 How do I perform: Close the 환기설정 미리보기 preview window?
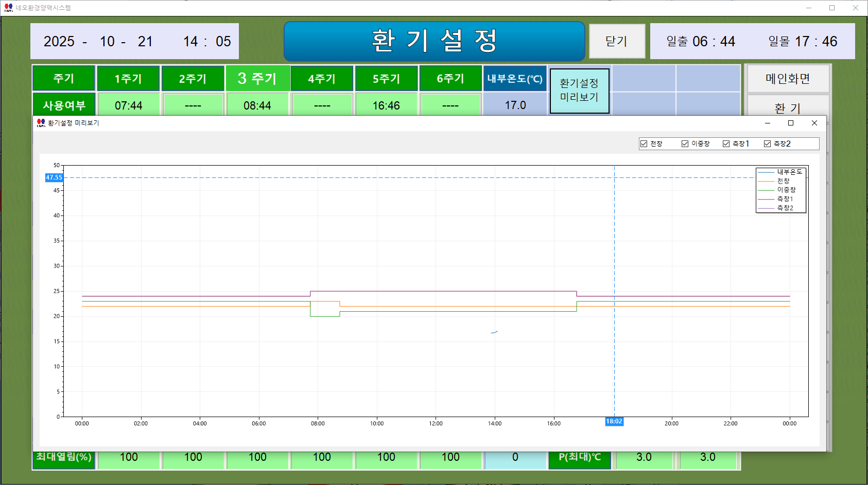coord(814,123)
